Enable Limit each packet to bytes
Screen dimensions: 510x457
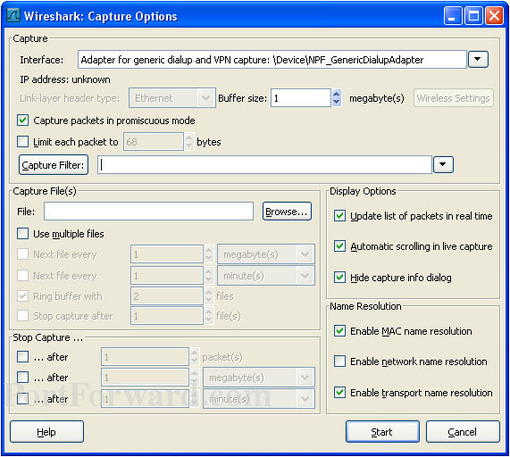pos(23,142)
